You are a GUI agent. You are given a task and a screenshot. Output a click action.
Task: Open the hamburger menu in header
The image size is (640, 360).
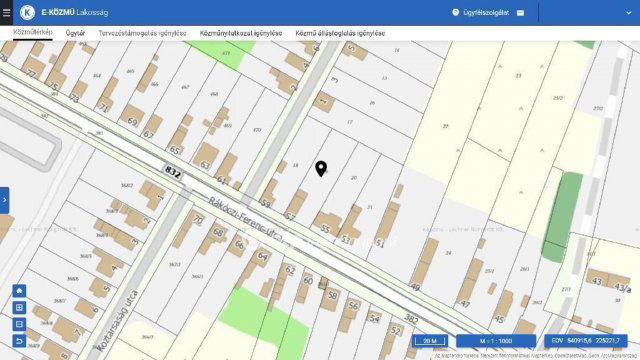click(x=6, y=12)
